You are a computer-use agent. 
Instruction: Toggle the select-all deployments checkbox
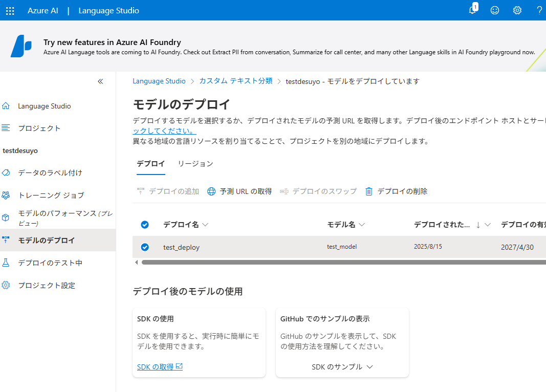click(x=145, y=225)
